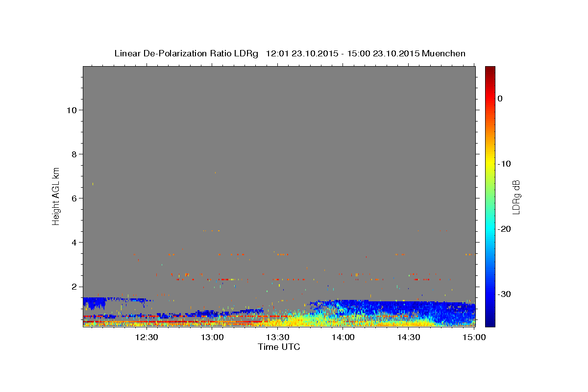588x392 pixels.
Task: Click the 'Height AGL km' axis label
Action: (x=56, y=196)
